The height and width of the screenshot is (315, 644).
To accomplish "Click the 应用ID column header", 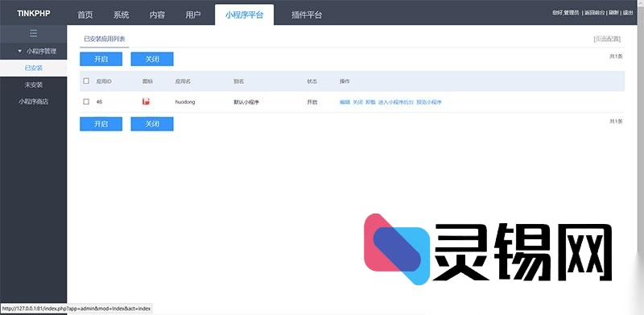I will 104,81.
